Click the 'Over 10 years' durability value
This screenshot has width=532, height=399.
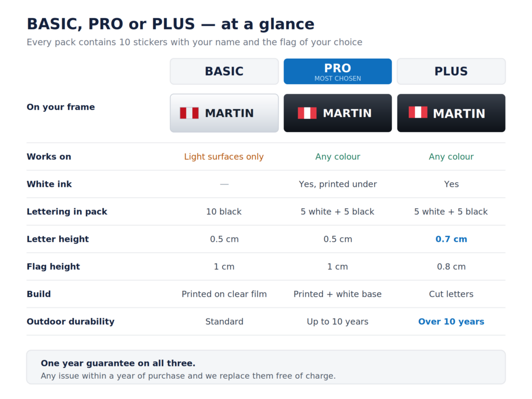451,321
